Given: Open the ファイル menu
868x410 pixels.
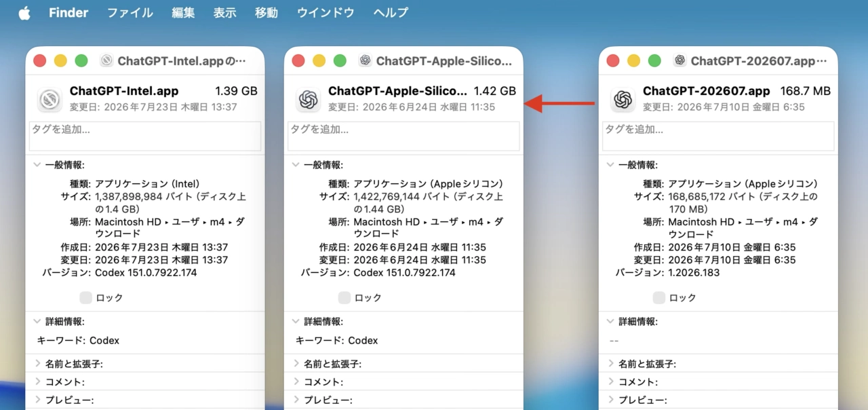Looking at the screenshot, I should (130, 13).
